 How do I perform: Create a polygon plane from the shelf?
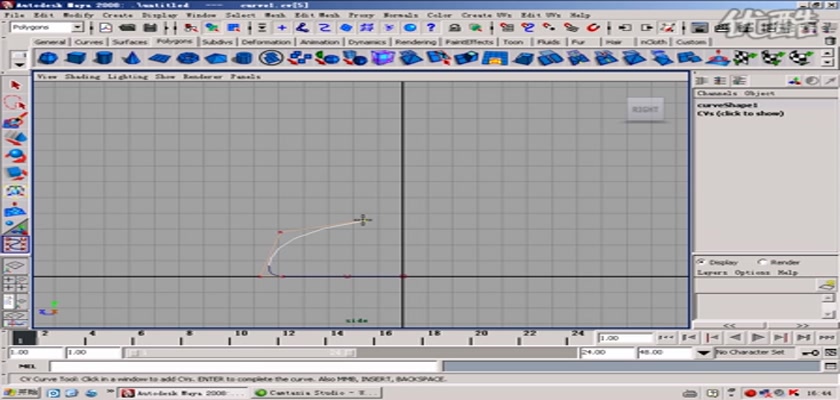[160, 58]
